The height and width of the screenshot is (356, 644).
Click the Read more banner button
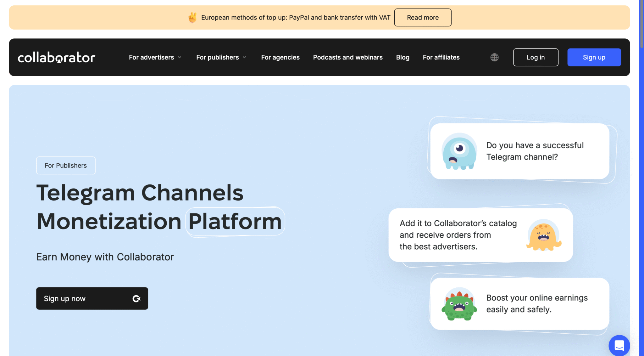(x=423, y=17)
